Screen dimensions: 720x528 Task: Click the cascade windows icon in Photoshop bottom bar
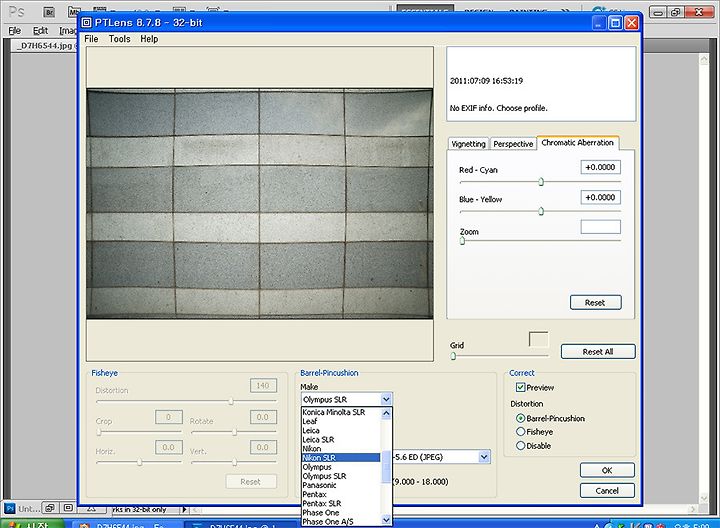[50, 508]
